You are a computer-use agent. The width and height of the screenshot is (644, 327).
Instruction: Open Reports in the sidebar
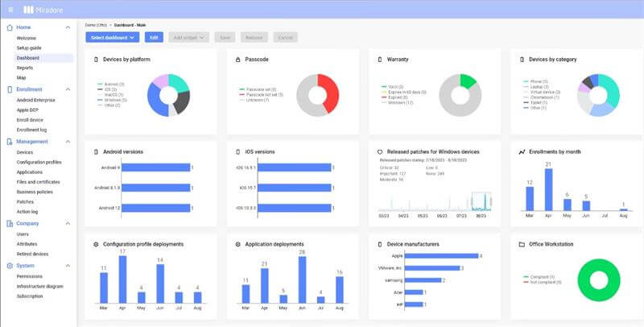(26, 68)
